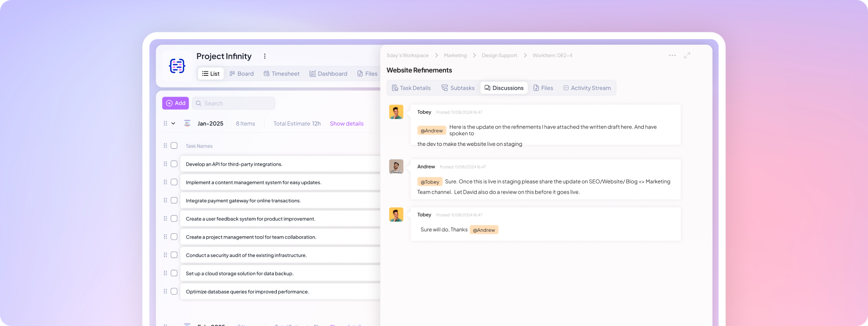Screen dimensions: 868x326
Task: Check Set up a cloud storage solution checkbox
Action: point(174,273)
